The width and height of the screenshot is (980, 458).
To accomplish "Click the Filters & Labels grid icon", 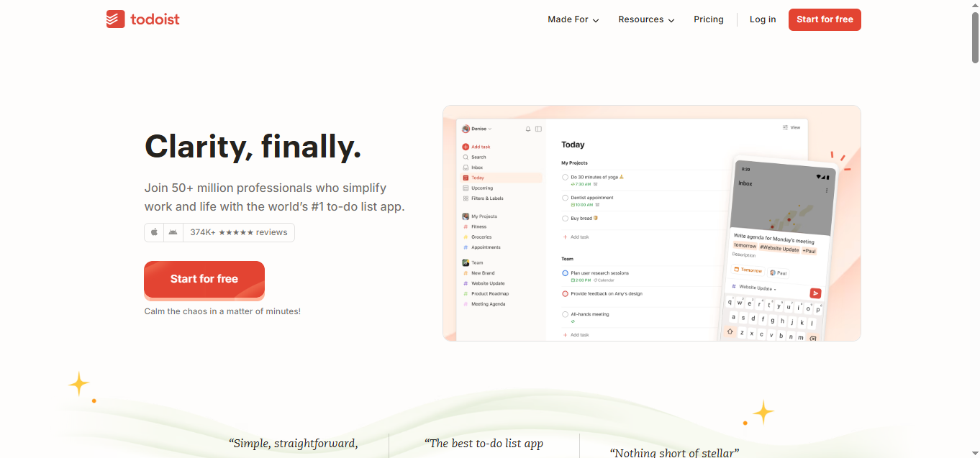I will (x=466, y=198).
